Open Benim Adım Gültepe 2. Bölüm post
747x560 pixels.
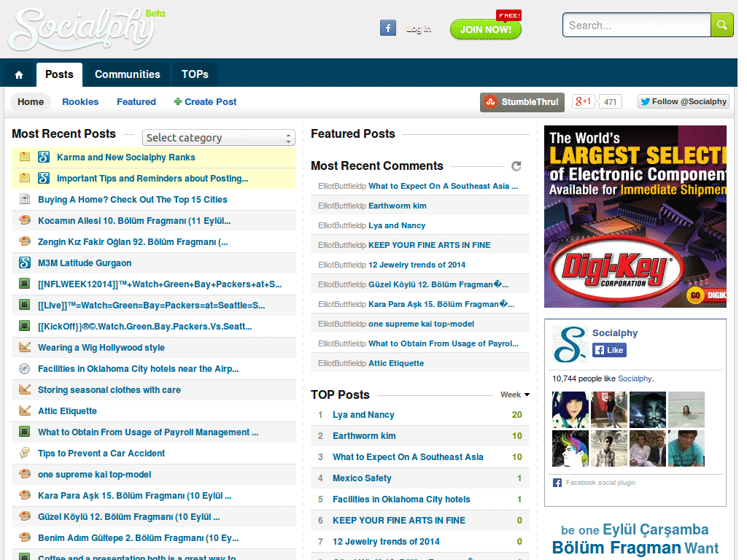pyautogui.click(x=138, y=537)
